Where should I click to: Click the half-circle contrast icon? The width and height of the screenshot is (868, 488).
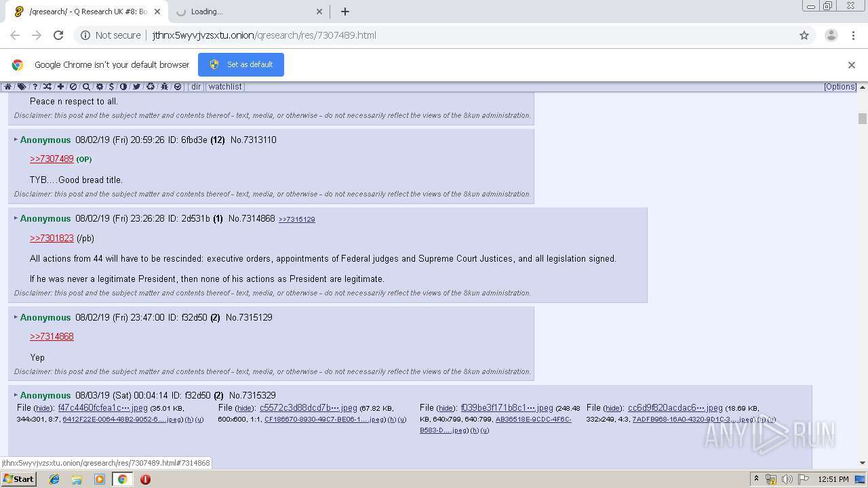(x=123, y=87)
